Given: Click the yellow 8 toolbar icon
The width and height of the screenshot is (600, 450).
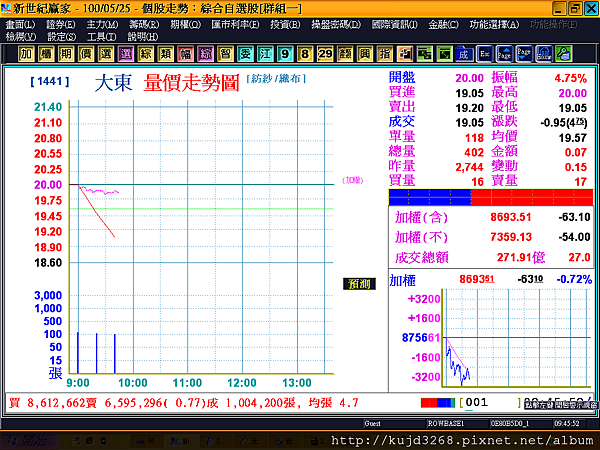Looking at the screenshot, I should coord(305,54).
